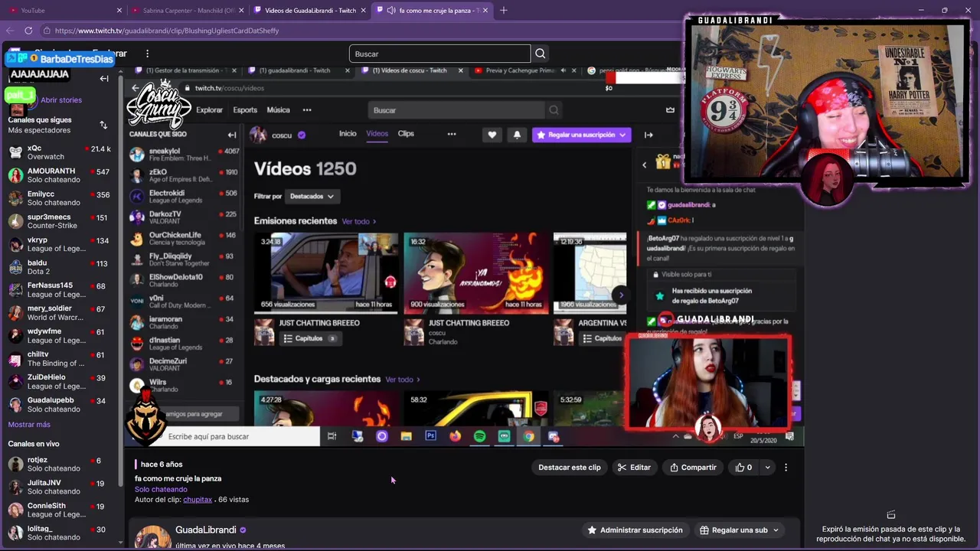Viewport: 980px width, 551px height.
Task: Open clip author chupitax link
Action: 198,500
